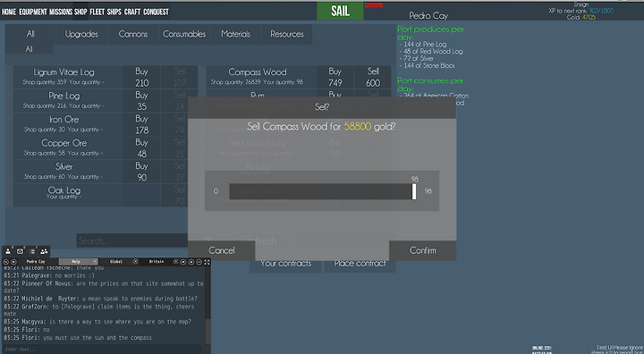Image resolution: width=644 pixels, height=354 pixels.
Task: Sell Compass Wood for 600
Action: [x=373, y=77]
